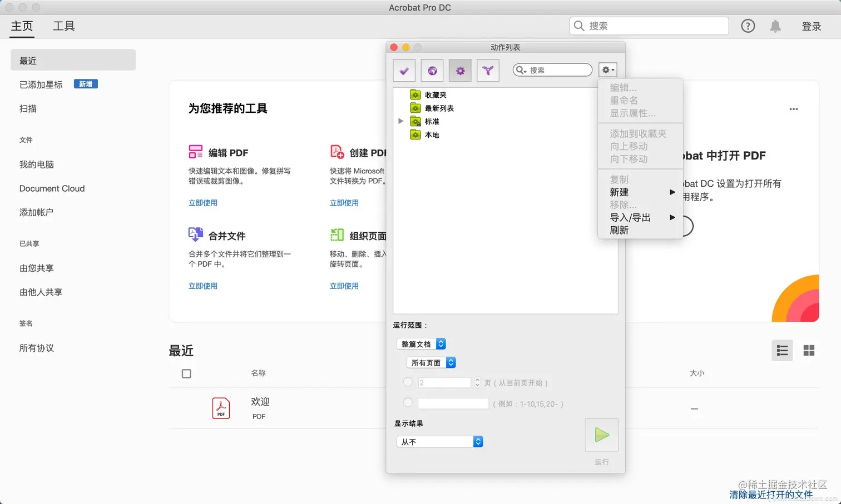
Task: Open the 欢迎 PDF file icon
Action: tap(221, 408)
